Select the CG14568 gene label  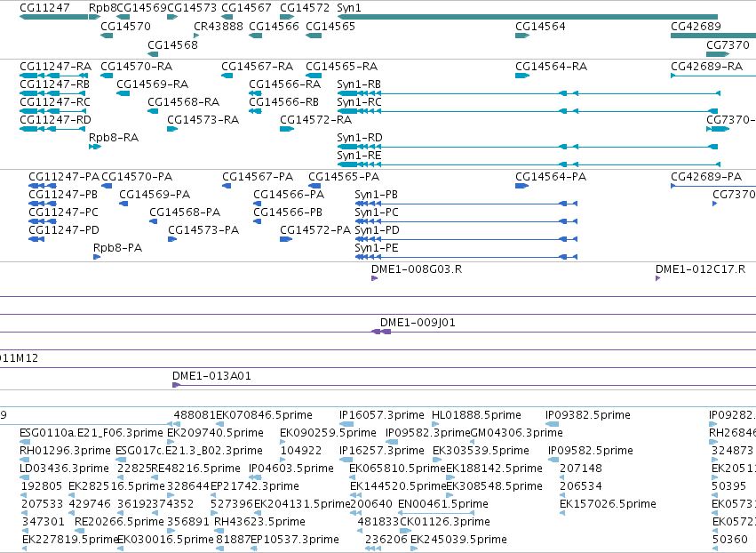pos(172,44)
